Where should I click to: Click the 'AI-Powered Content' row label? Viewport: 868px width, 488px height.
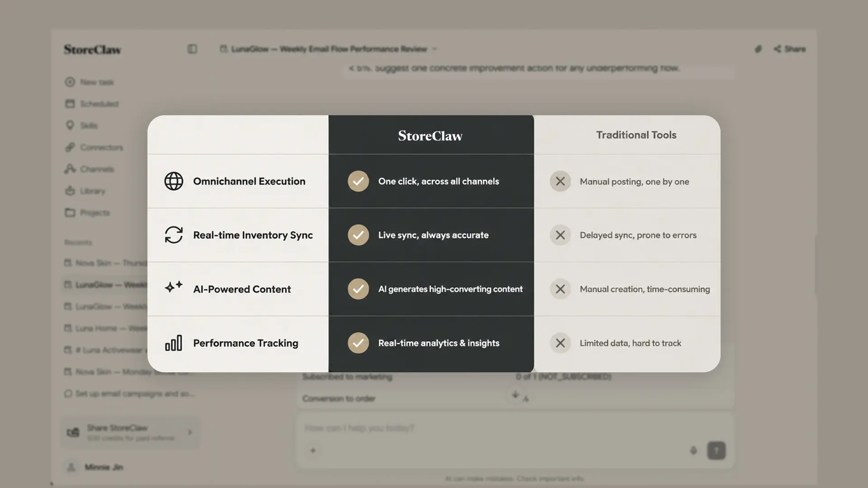click(242, 289)
